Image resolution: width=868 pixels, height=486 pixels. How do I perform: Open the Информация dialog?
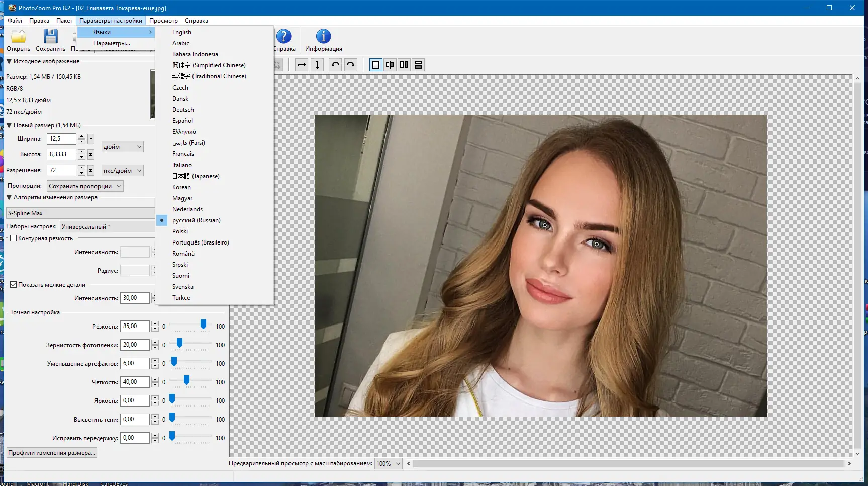point(323,40)
